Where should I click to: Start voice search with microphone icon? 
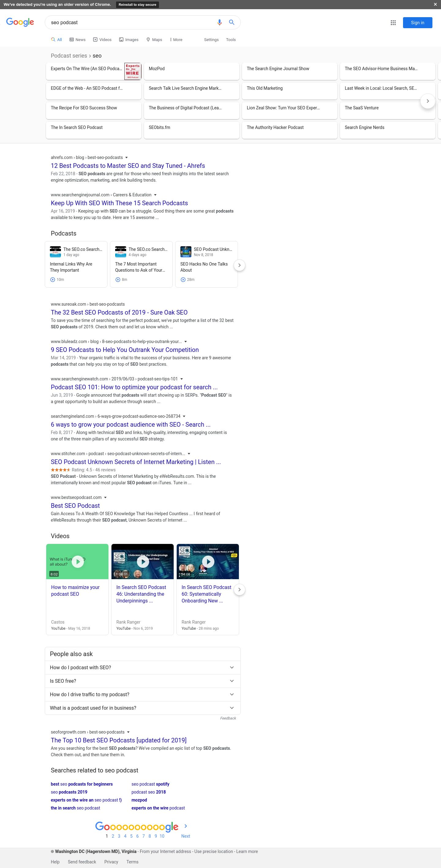tap(219, 22)
